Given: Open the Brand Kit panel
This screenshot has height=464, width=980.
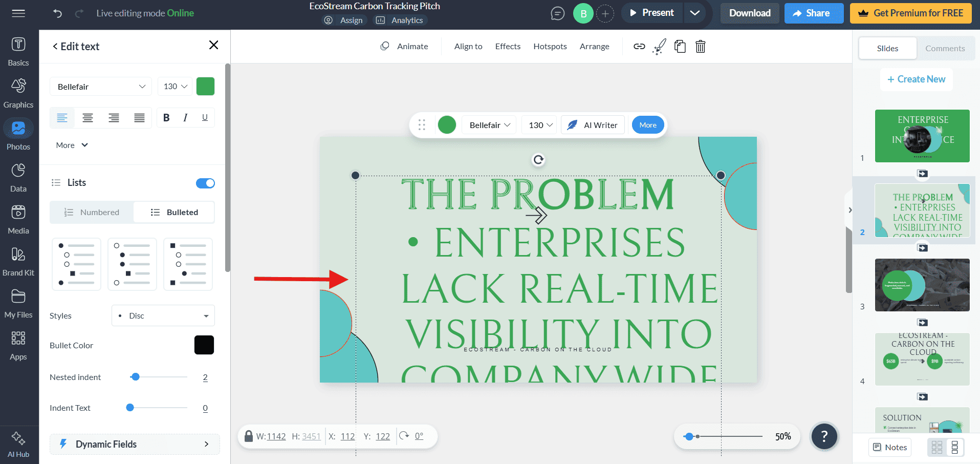Looking at the screenshot, I should [18, 261].
